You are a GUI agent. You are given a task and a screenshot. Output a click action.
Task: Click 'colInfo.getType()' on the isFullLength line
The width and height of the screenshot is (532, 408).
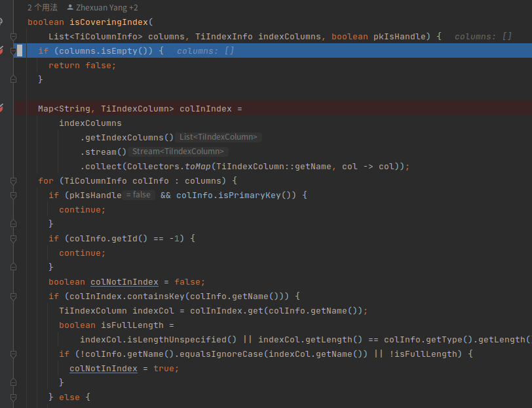pyautogui.click(x=428, y=340)
